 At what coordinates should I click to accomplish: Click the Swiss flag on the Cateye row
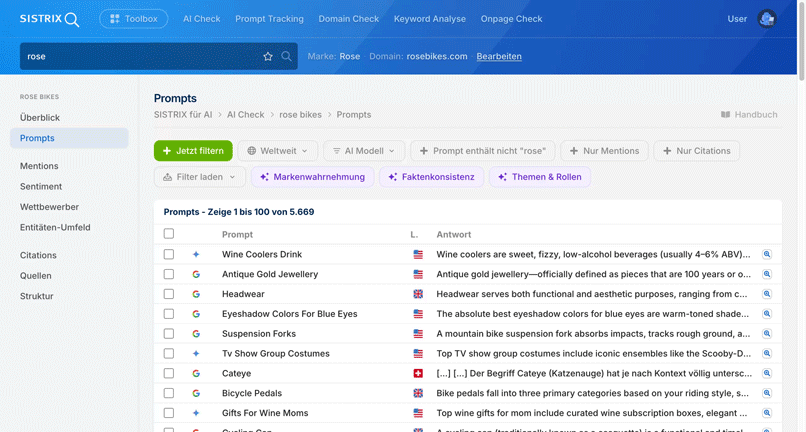coord(418,373)
